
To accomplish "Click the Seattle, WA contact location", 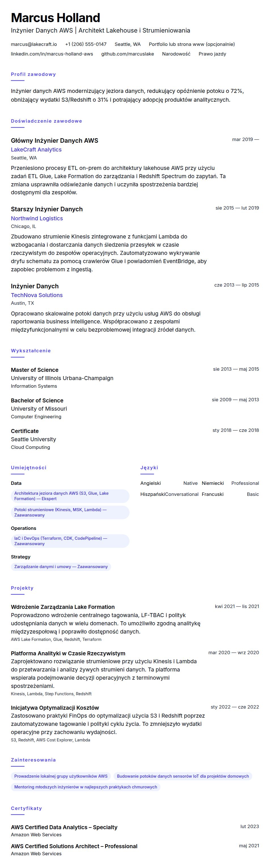I will coord(127,44).
